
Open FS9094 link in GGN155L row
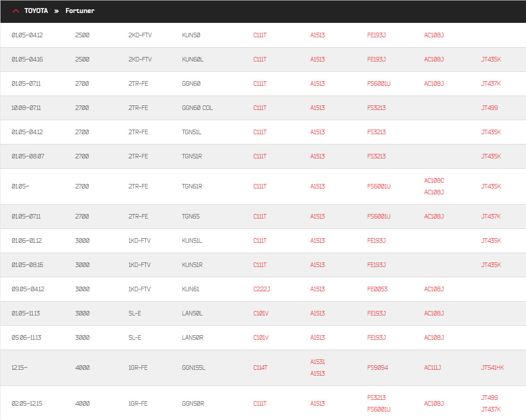tap(378, 367)
